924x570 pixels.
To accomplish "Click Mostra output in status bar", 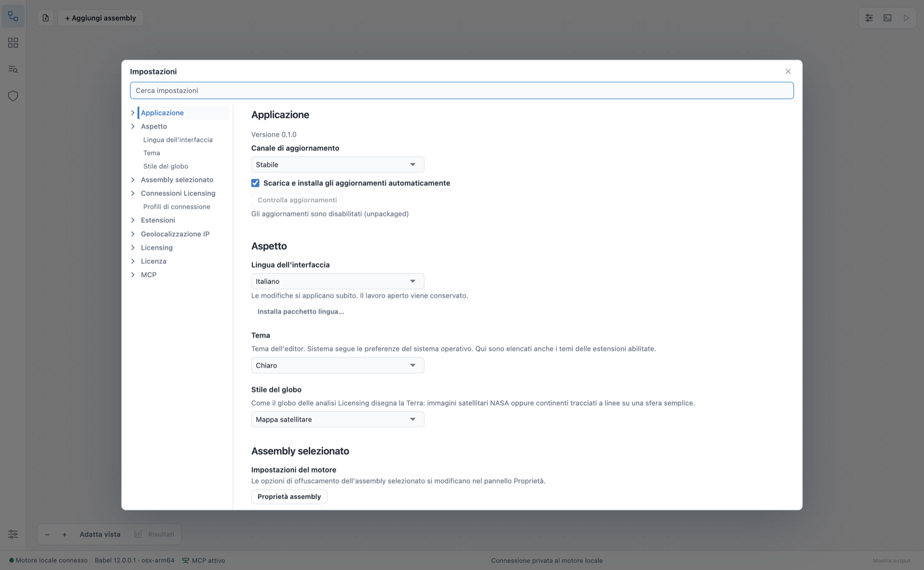I will [x=892, y=561].
